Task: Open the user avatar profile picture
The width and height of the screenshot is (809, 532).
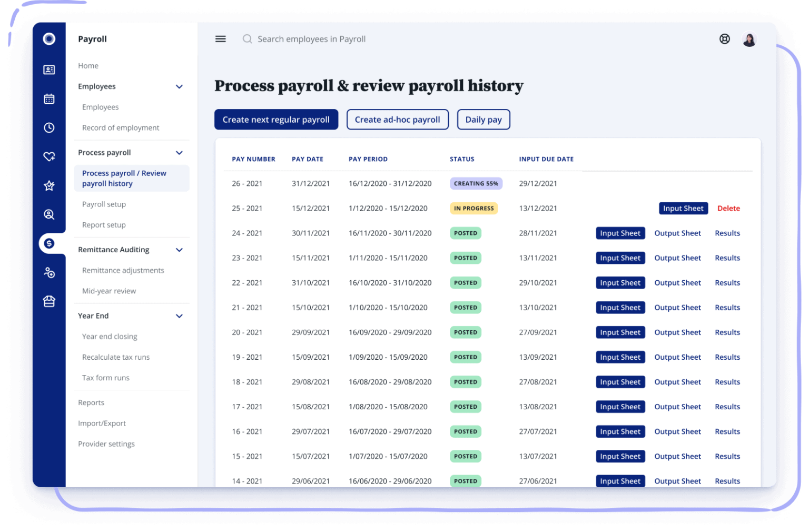Action: 749,40
